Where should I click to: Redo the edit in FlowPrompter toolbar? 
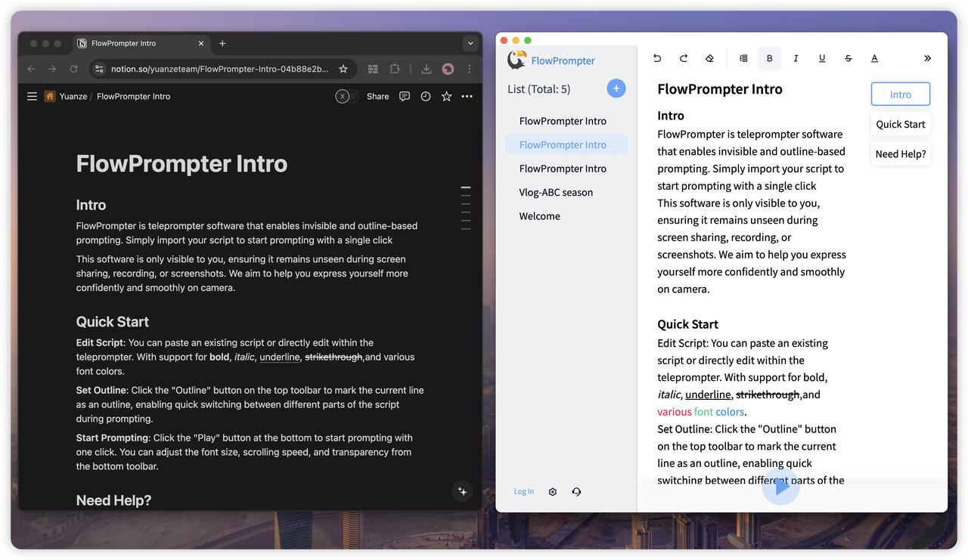(x=684, y=58)
